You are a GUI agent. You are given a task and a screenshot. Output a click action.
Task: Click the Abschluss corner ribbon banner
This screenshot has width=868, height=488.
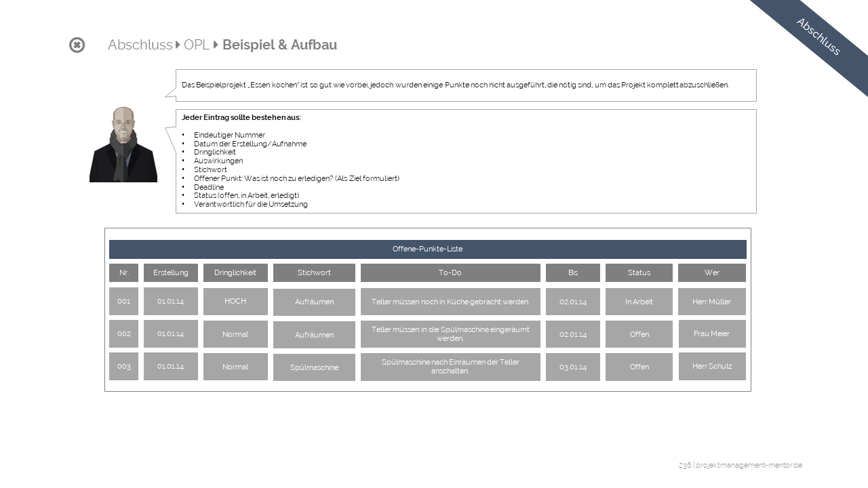click(818, 37)
